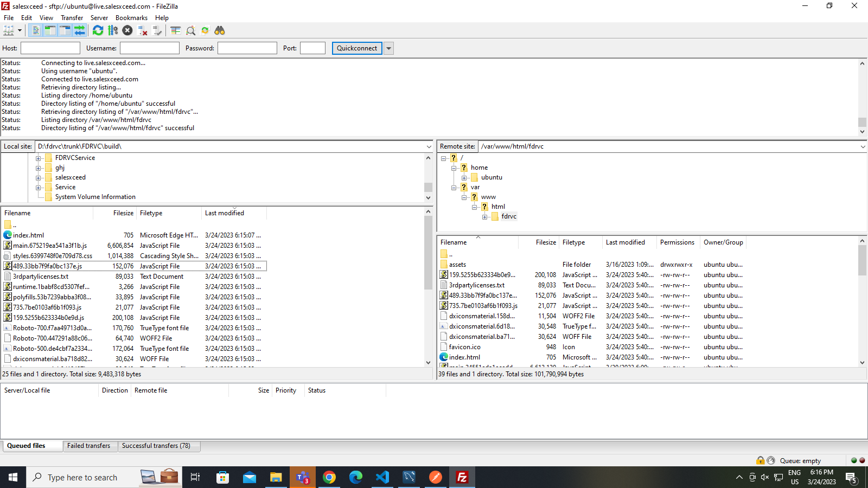Click the Quickconnect button
Viewport: 868px width, 488px height.
(356, 48)
